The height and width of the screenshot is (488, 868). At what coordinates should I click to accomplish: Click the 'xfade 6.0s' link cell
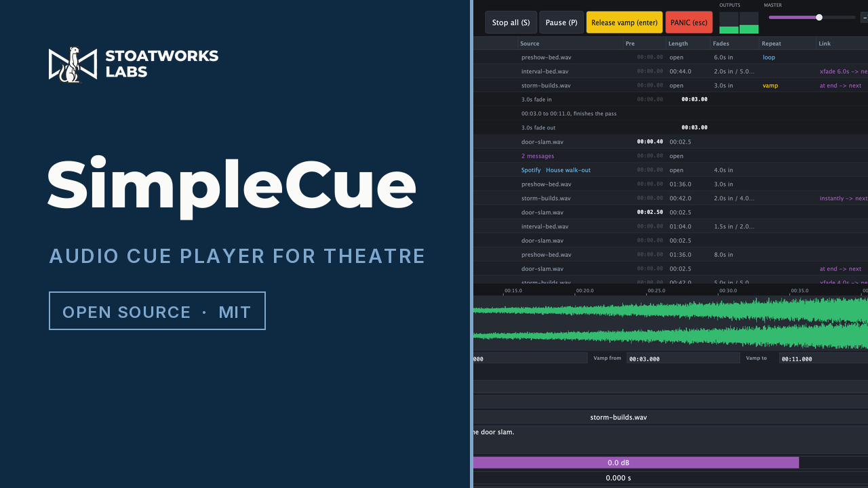(x=844, y=71)
